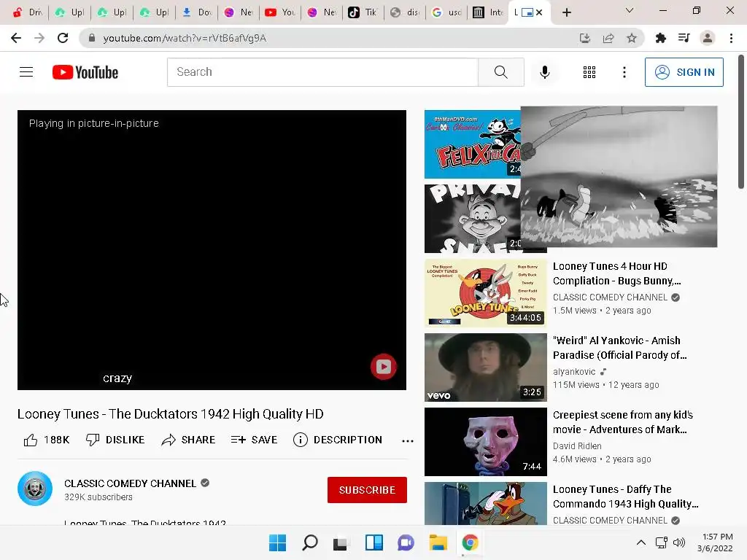Open tab search chevron dropdown
The image size is (747, 560).
tap(630, 10)
